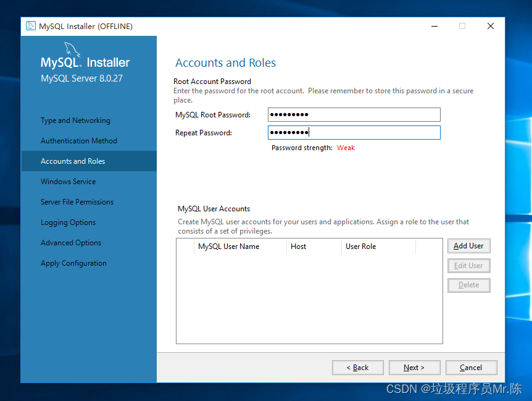Image resolution: width=532 pixels, height=401 pixels.
Task: Focus the MySQL Root Password field
Action: 354,115
